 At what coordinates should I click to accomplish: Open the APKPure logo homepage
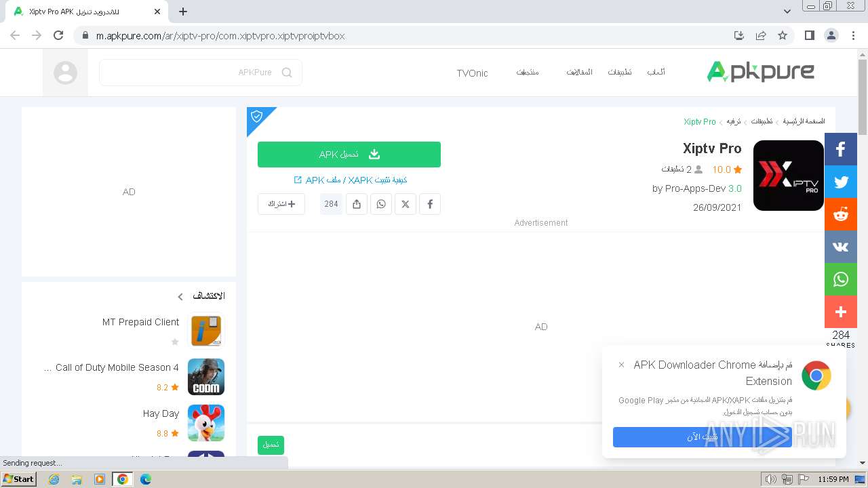[760, 71]
